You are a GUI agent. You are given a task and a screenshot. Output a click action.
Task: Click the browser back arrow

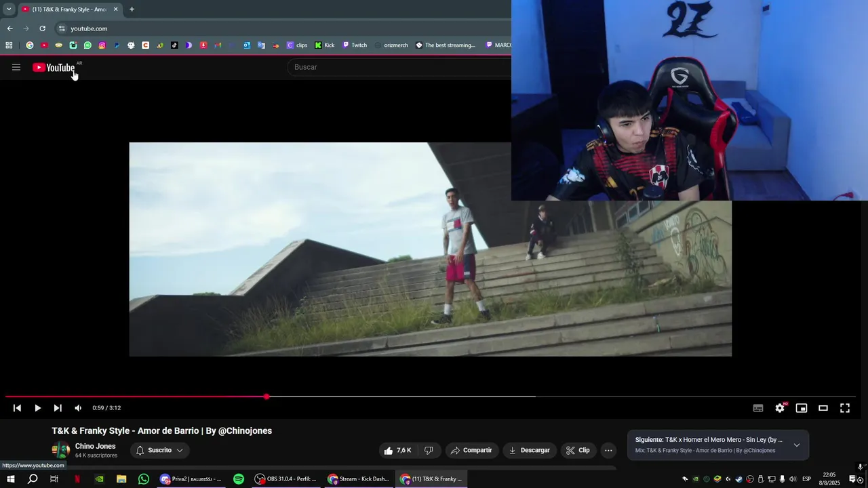point(9,28)
